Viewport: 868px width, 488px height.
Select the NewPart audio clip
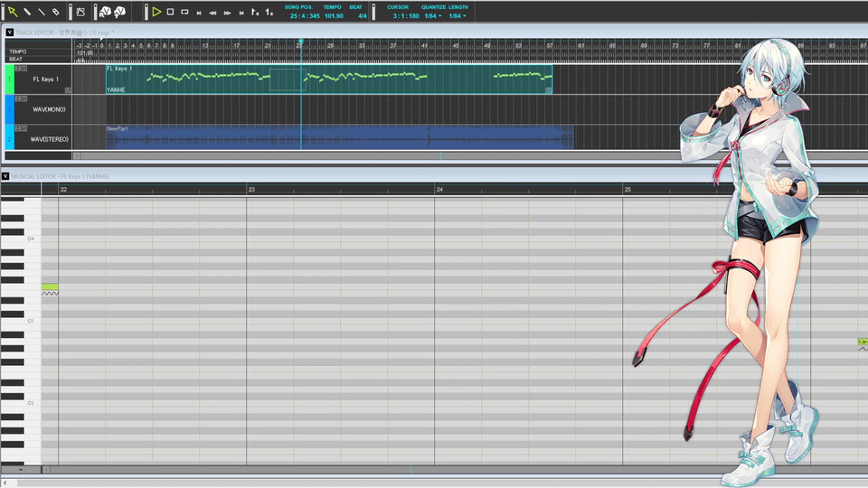click(339, 137)
